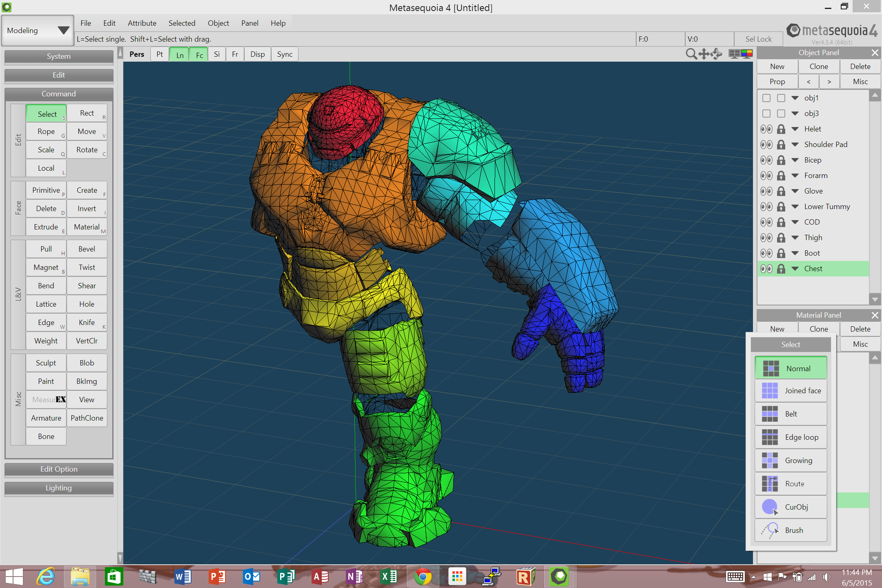Open the Selected menu
This screenshot has width=882, height=588.
point(182,23)
